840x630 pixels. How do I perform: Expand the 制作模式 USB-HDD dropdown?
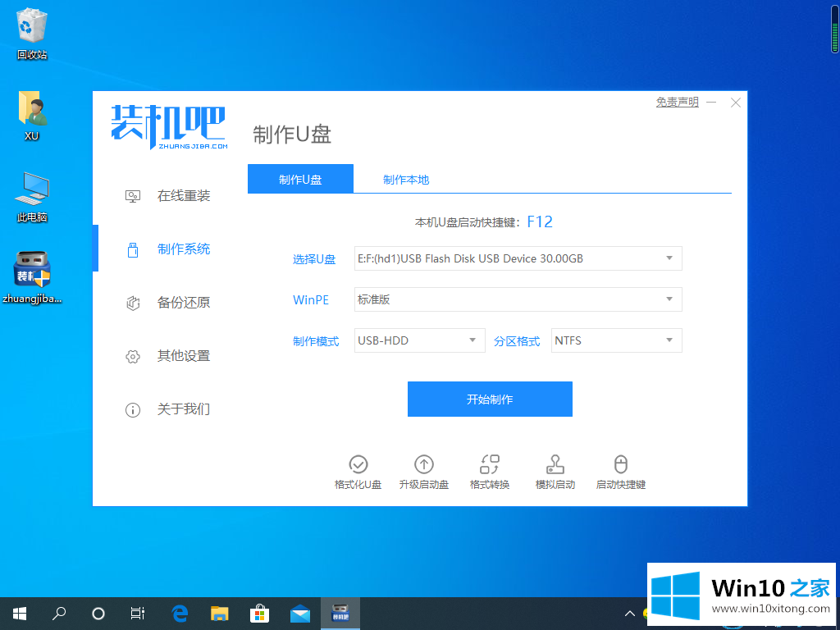tap(419, 340)
